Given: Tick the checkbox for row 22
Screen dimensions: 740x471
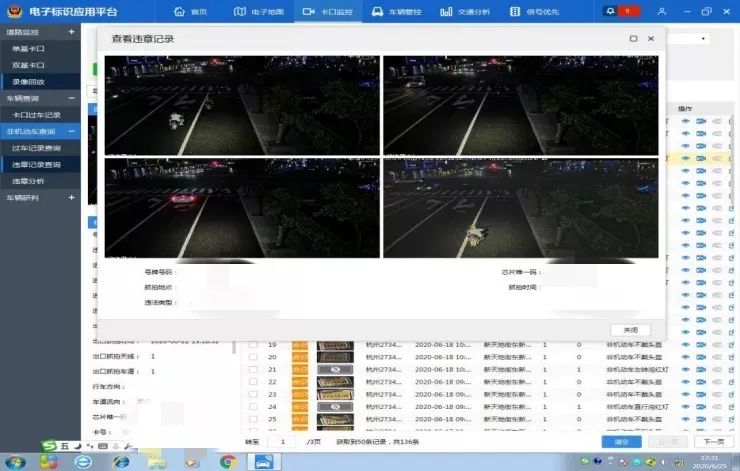Looking at the screenshot, I should click(253, 382).
